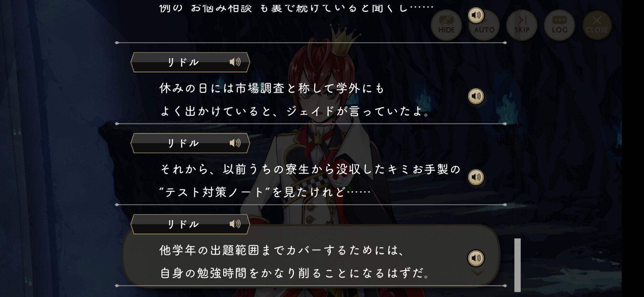Image resolution: width=644 pixels, height=297 pixels.
Task: Close the log with CLOSE button
Action: coord(597,25)
